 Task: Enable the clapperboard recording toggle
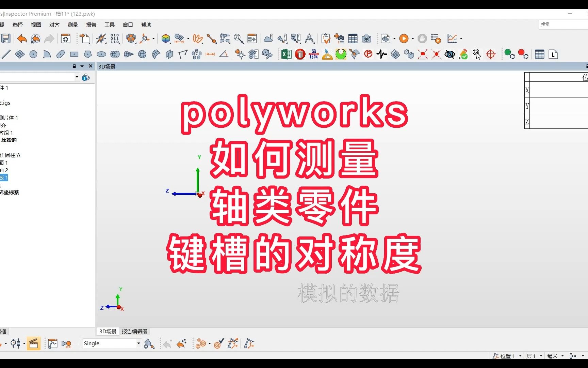pos(34,343)
